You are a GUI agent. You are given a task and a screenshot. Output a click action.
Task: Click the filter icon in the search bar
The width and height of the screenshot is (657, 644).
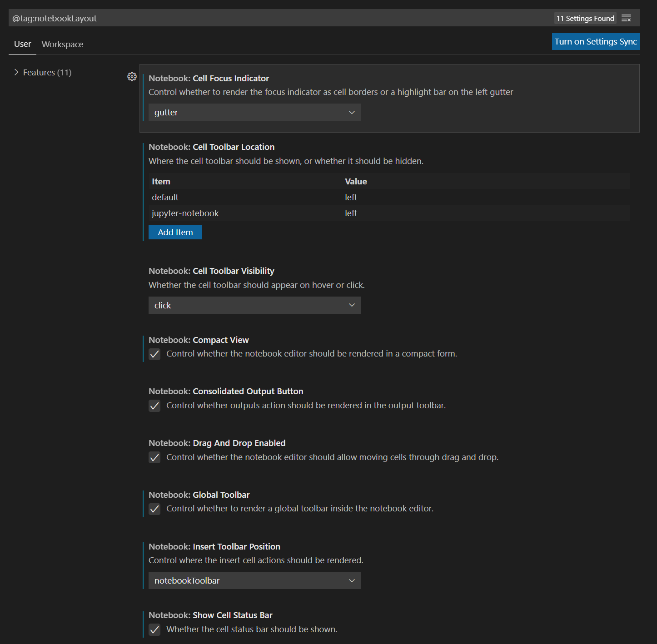coord(626,18)
